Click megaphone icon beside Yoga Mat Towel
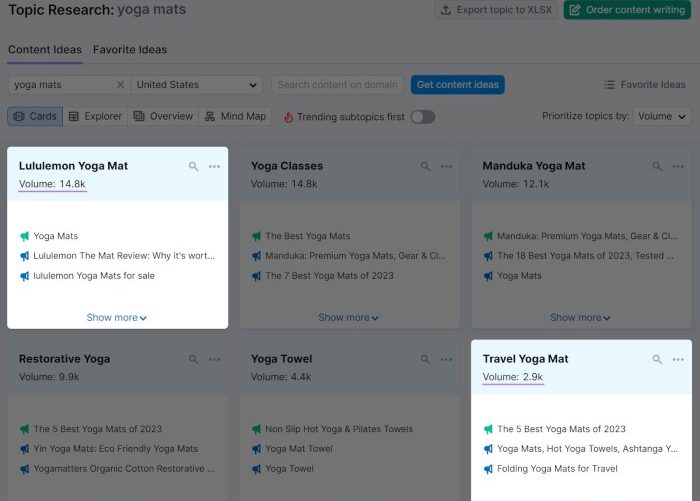Viewport: 700px width, 501px height. tap(256, 449)
